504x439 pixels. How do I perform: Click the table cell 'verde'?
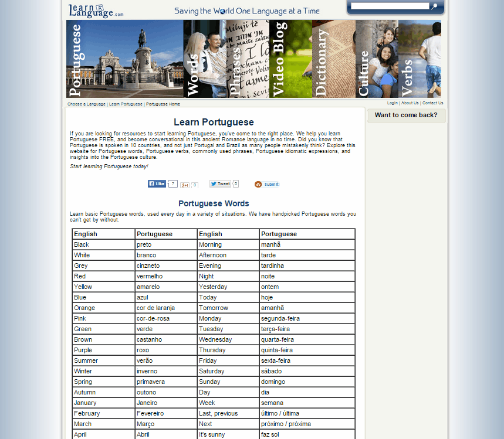(x=166, y=329)
